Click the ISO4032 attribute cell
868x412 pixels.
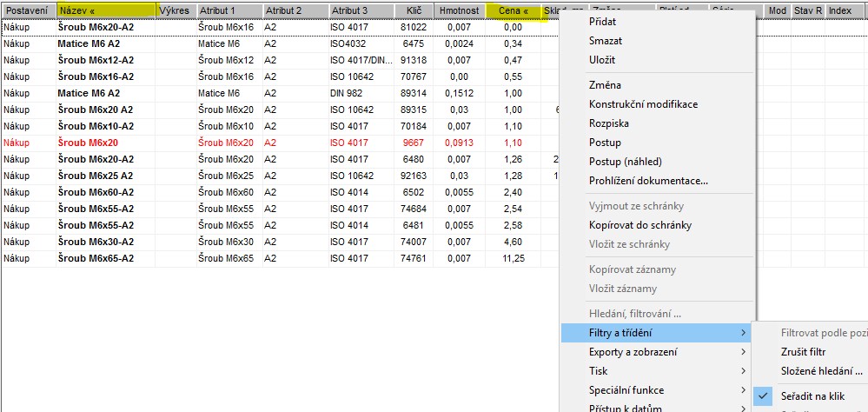(361, 43)
